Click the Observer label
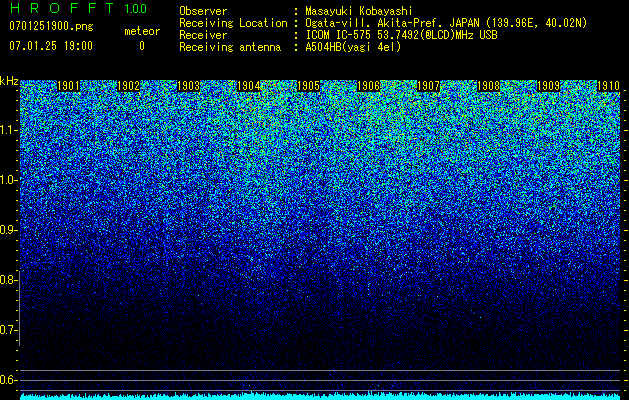Image resolution: width=629 pixels, height=400 pixels. tap(203, 11)
